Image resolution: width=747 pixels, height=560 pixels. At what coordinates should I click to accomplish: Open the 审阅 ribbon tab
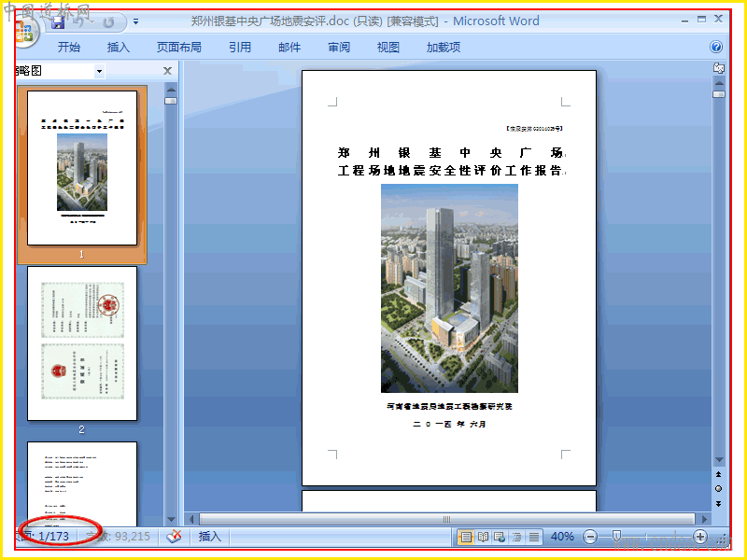[339, 48]
